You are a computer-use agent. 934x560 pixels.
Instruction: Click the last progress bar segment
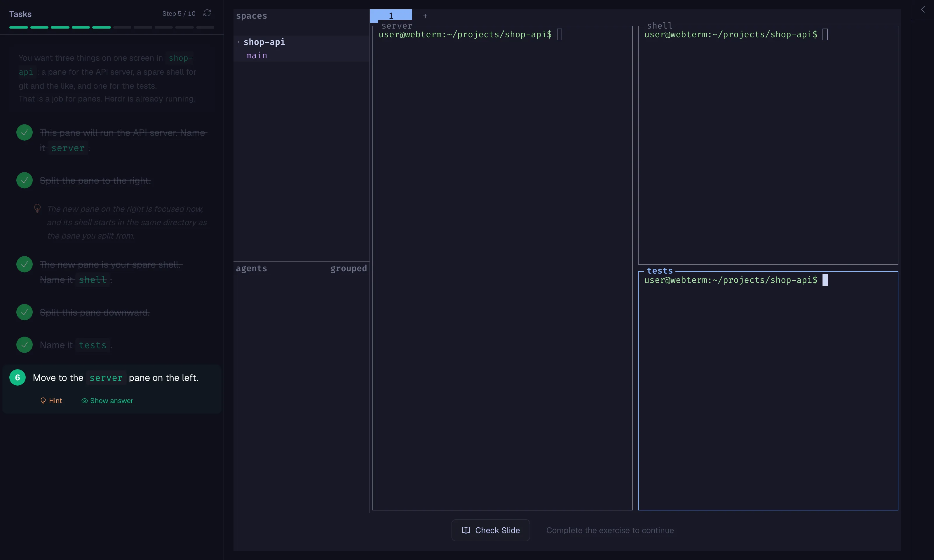(205, 27)
